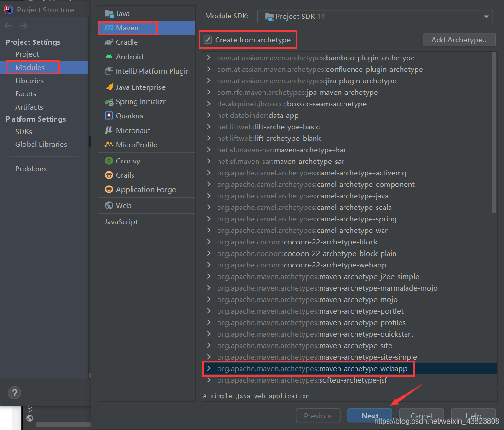Expand jpa-maven-archetype entry
Viewport: 504px width, 430px height.
[209, 92]
